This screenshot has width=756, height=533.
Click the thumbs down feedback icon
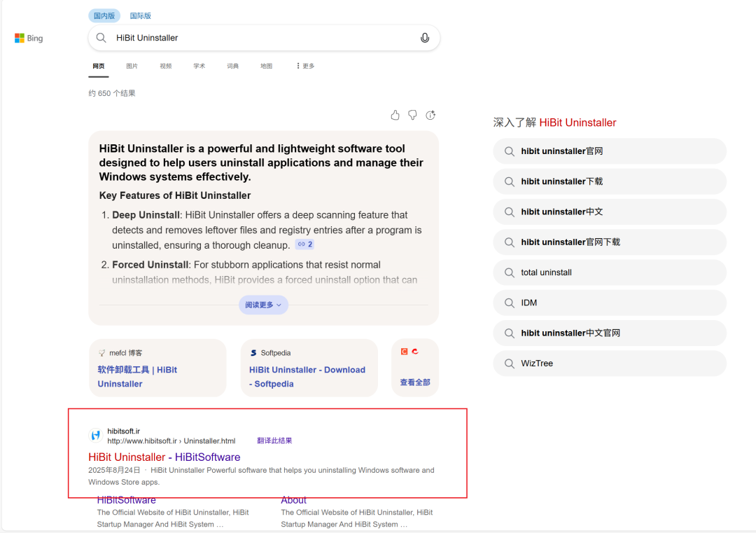(413, 115)
